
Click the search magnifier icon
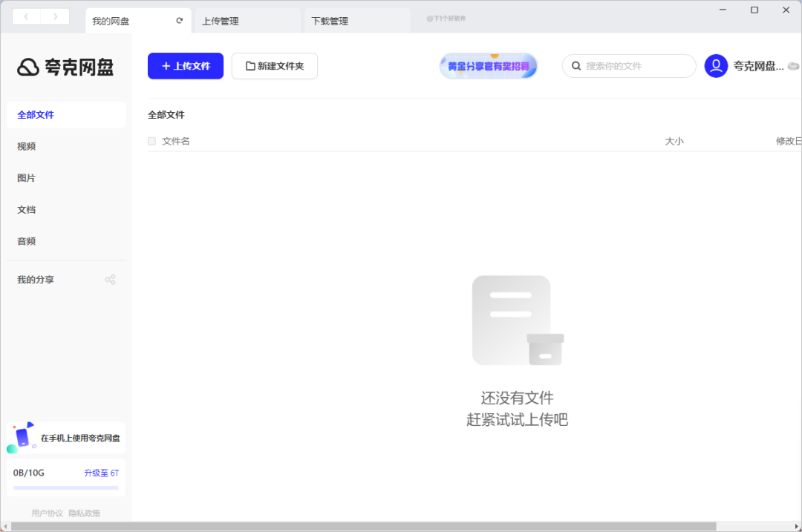pos(576,66)
